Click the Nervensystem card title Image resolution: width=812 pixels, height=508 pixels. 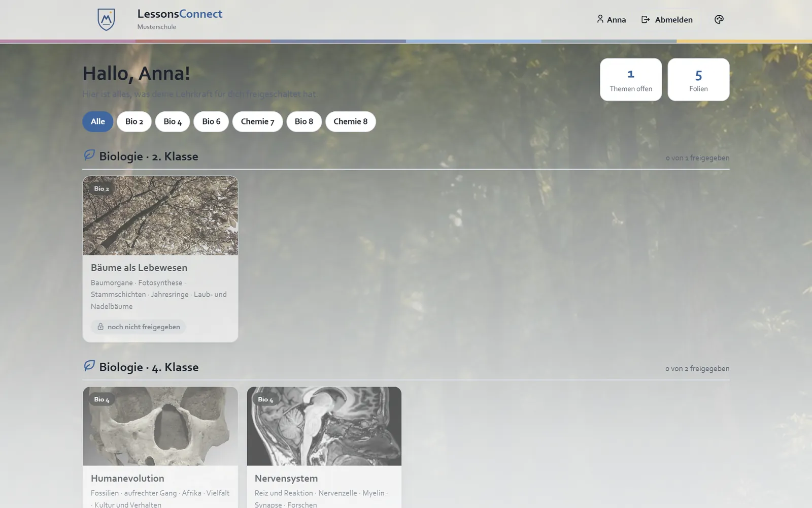coord(286,479)
